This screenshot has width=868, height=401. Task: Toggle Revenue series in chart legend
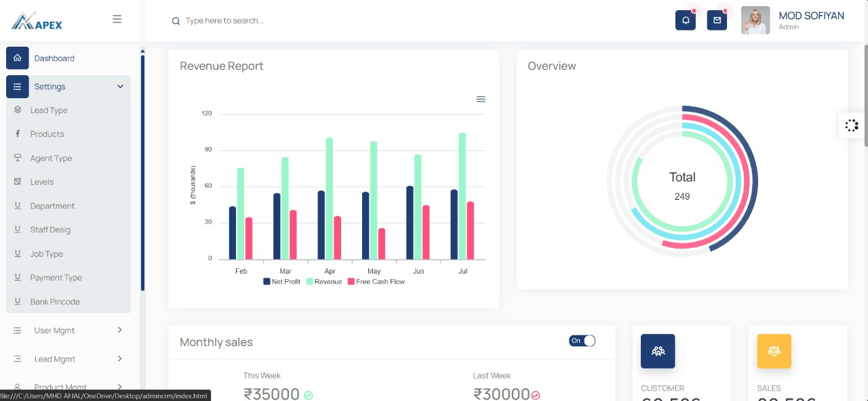(x=324, y=282)
